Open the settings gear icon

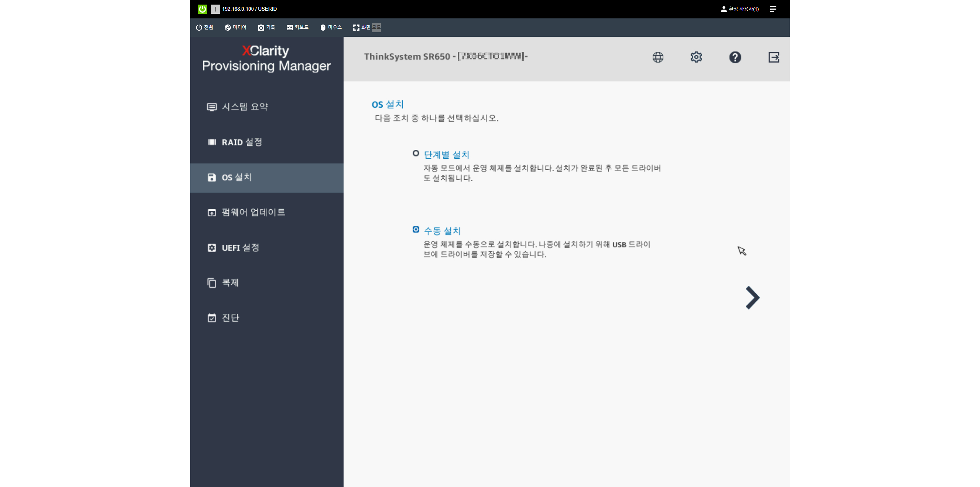(696, 57)
